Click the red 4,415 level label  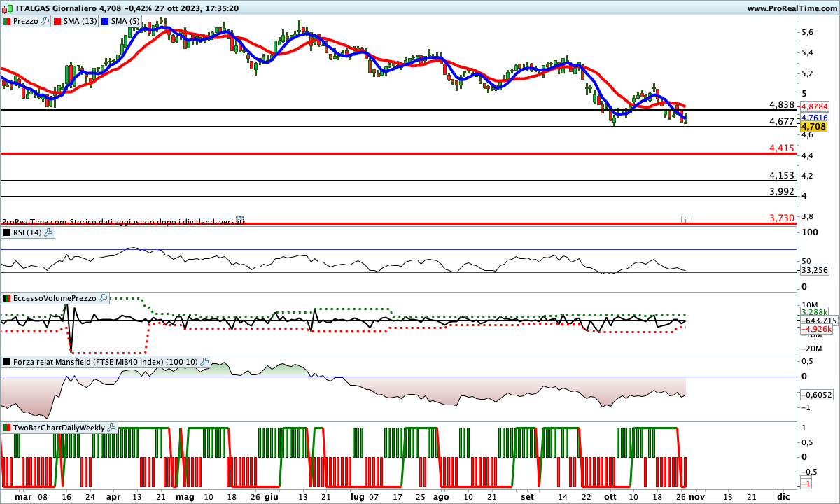[781, 148]
